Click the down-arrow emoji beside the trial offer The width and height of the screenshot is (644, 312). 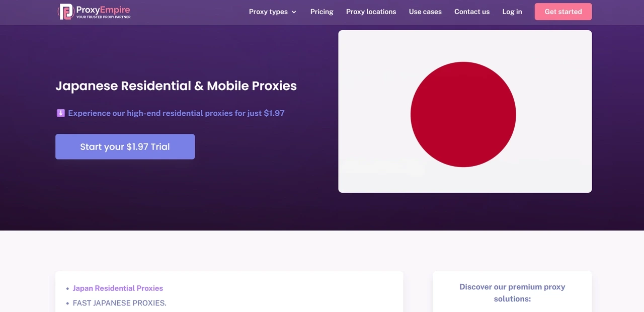pos(60,113)
